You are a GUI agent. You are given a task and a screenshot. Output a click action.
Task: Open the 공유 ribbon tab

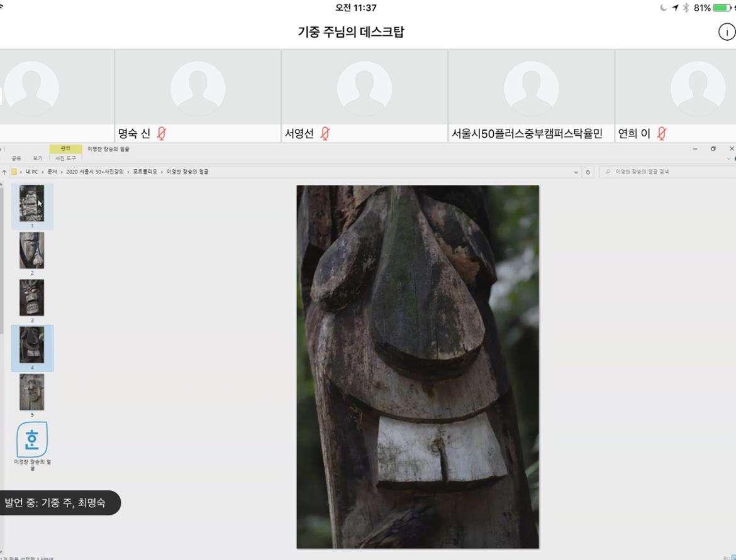(16, 158)
